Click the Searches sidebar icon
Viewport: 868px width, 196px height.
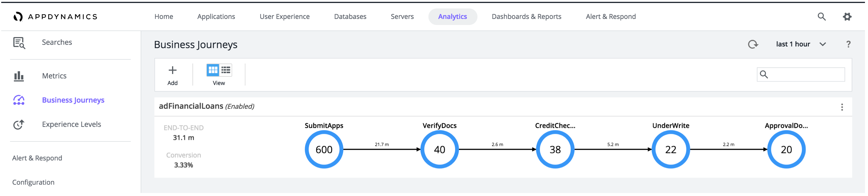(x=19, y=43)
